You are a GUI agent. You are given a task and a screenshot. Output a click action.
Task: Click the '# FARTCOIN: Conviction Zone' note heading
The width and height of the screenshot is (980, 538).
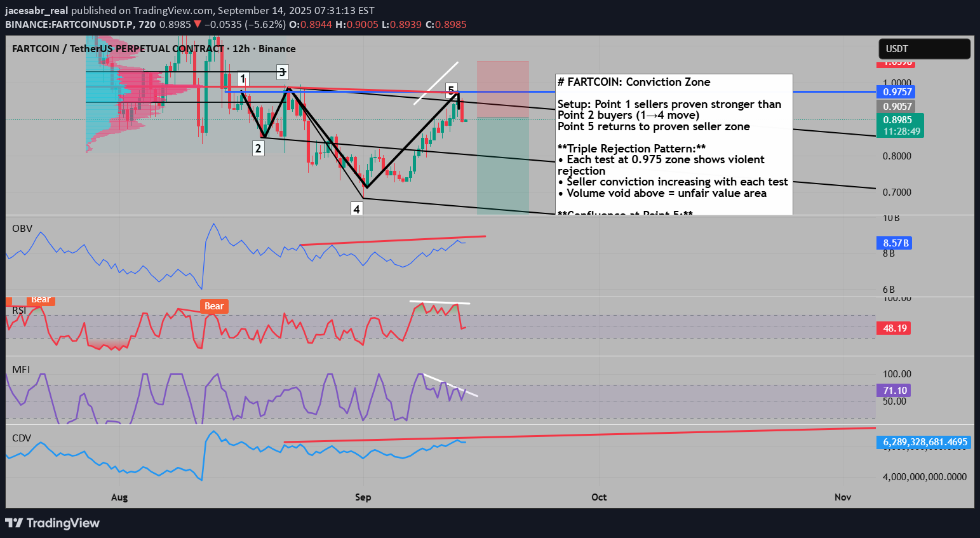click(x=634, y=82)
